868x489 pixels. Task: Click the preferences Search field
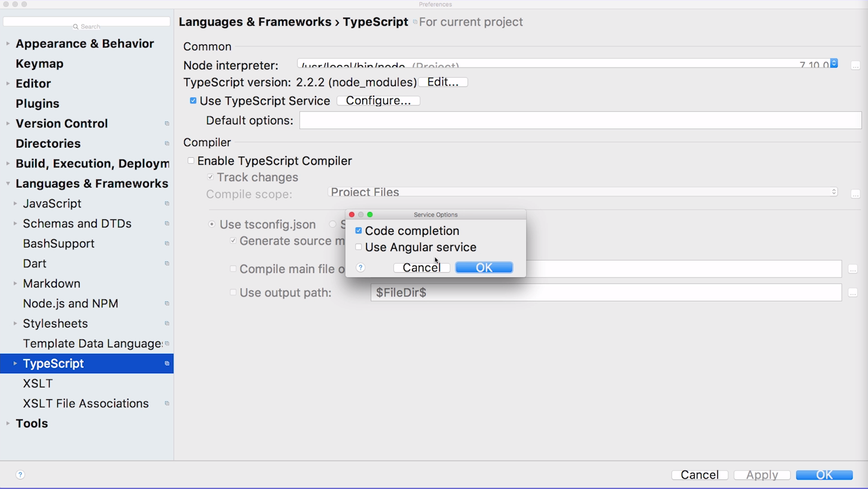(x=87, y=22)
